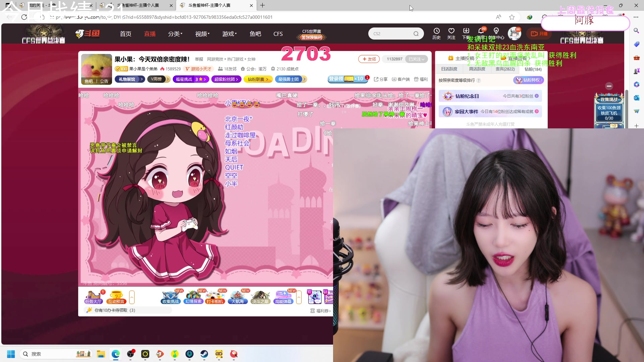644x362 pixels.
Task: Click the 登录领 x10 reward button
Action: 348,79
